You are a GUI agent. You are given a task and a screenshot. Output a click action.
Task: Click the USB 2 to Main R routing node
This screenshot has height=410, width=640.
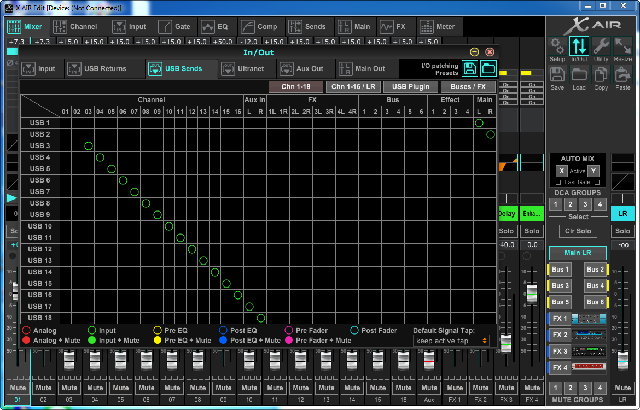(x=491, y=134)
